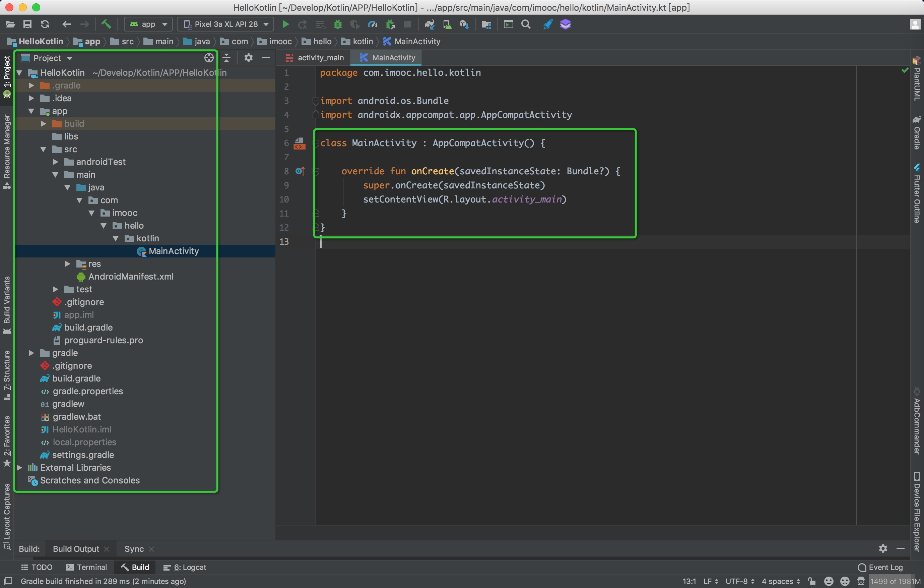Open Project Structure toolbar icon

click(486, 24)
